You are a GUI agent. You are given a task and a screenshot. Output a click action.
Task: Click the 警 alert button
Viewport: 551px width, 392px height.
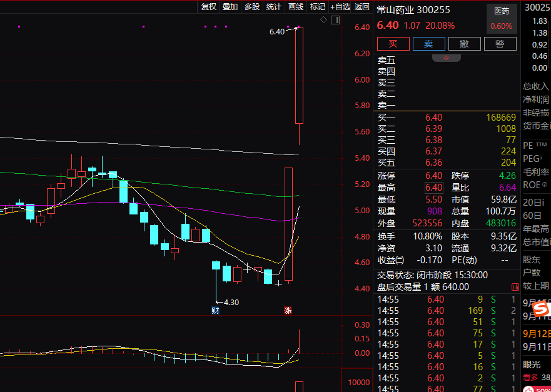click(500, 44)
